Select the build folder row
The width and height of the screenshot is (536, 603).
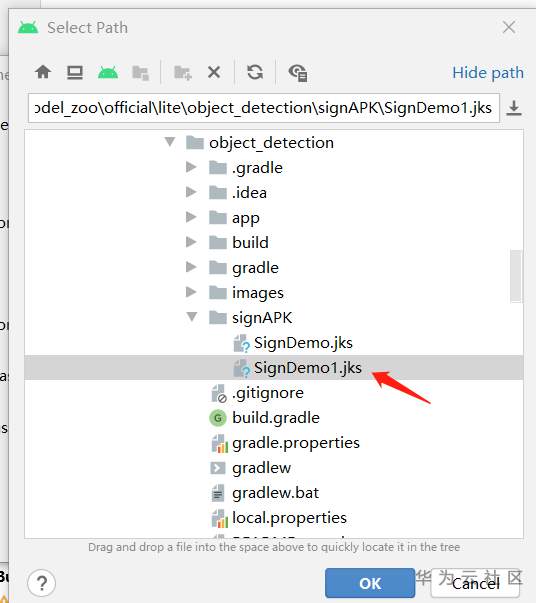point(274,243)
